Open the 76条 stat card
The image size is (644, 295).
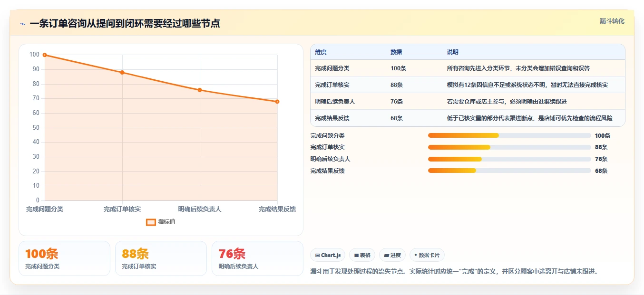(257, 258)
